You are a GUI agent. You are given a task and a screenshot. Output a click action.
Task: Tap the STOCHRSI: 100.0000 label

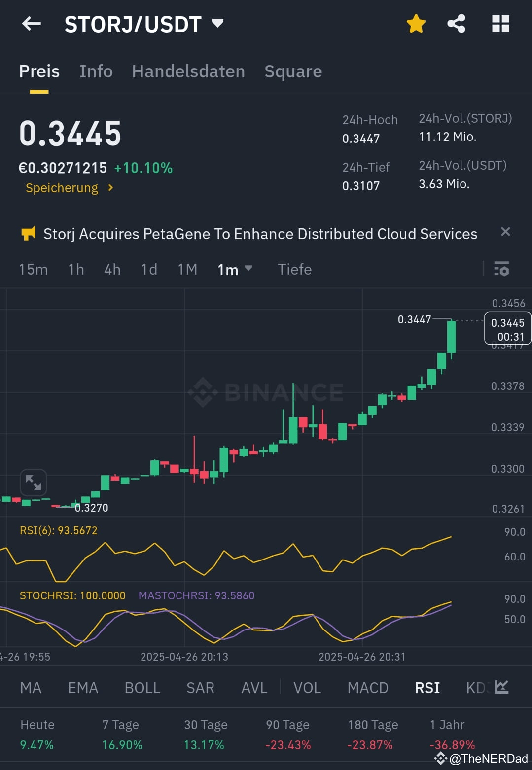coord(72,595)
